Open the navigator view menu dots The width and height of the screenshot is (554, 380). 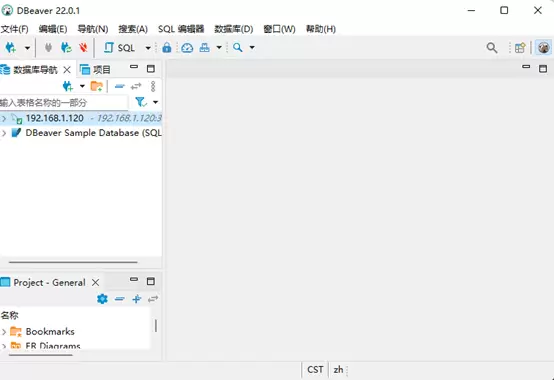point(153,86)
